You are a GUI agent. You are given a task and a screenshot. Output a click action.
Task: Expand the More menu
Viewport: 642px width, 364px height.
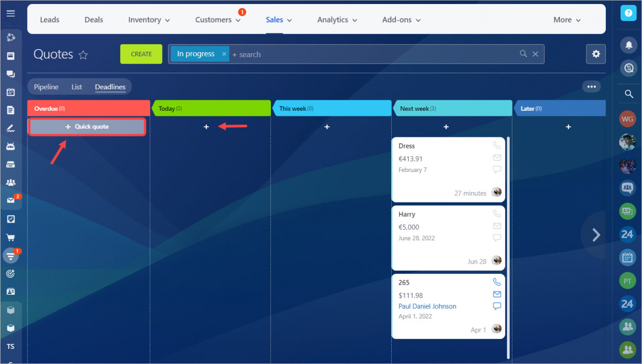point(567,20)
